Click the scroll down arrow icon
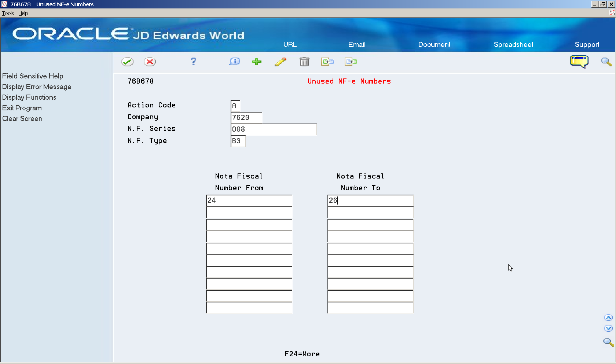 click(x=608, y=328)
